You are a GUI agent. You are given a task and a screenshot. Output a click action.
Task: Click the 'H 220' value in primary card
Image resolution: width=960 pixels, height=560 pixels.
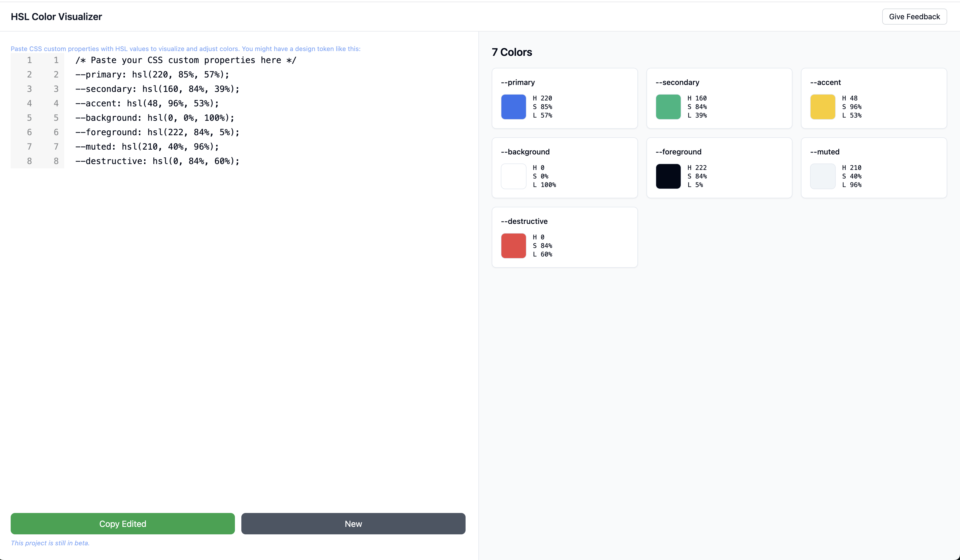coord(543,98)
